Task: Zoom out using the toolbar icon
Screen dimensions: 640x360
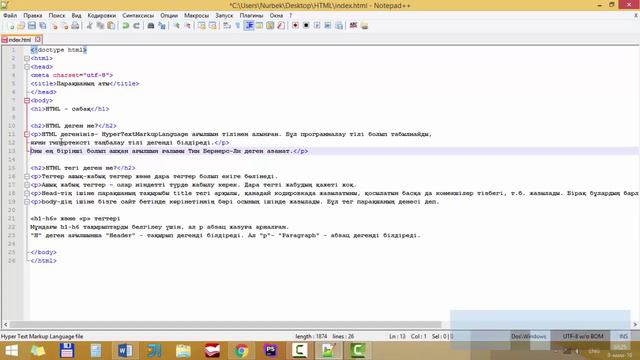Action: pos(187,26)
